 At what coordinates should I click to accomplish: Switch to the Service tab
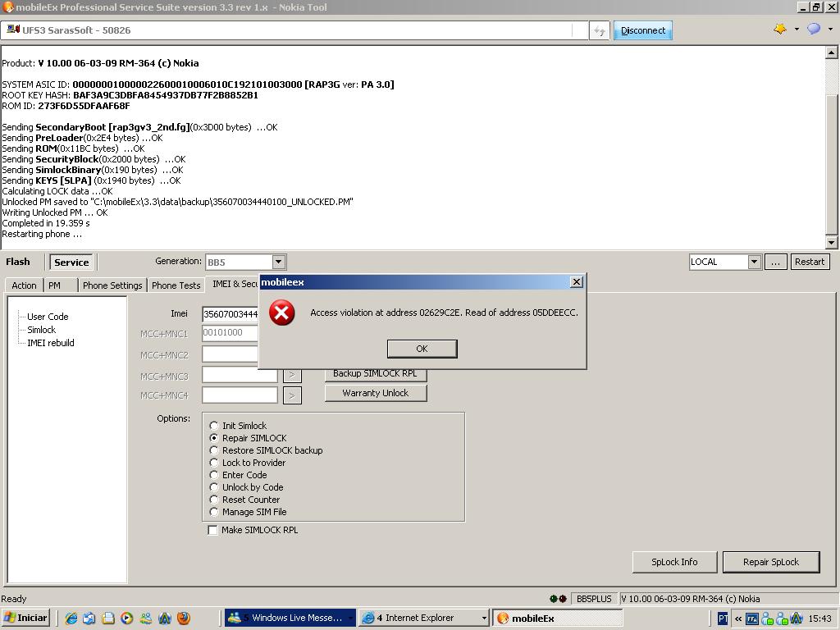pos(71,262)
